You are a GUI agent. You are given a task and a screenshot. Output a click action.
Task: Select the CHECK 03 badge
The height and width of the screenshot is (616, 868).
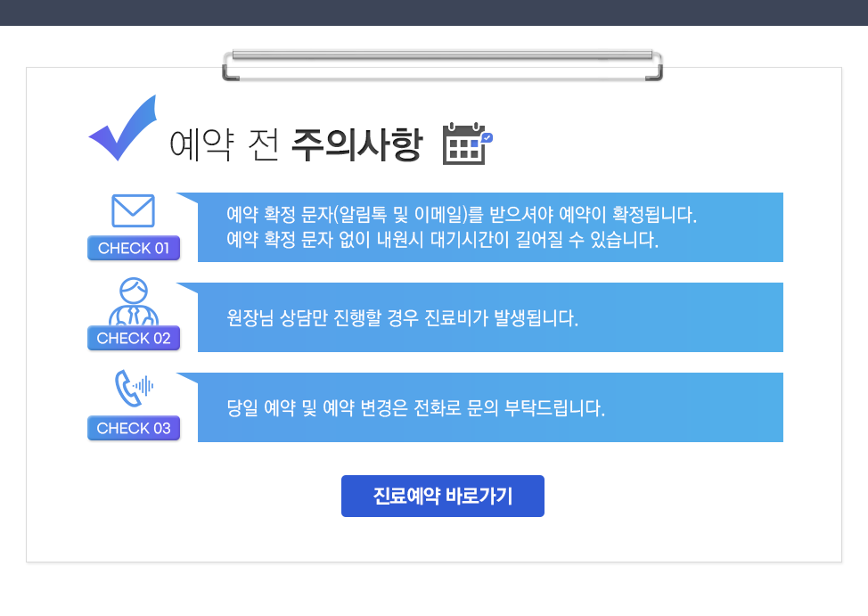[134, 428]
